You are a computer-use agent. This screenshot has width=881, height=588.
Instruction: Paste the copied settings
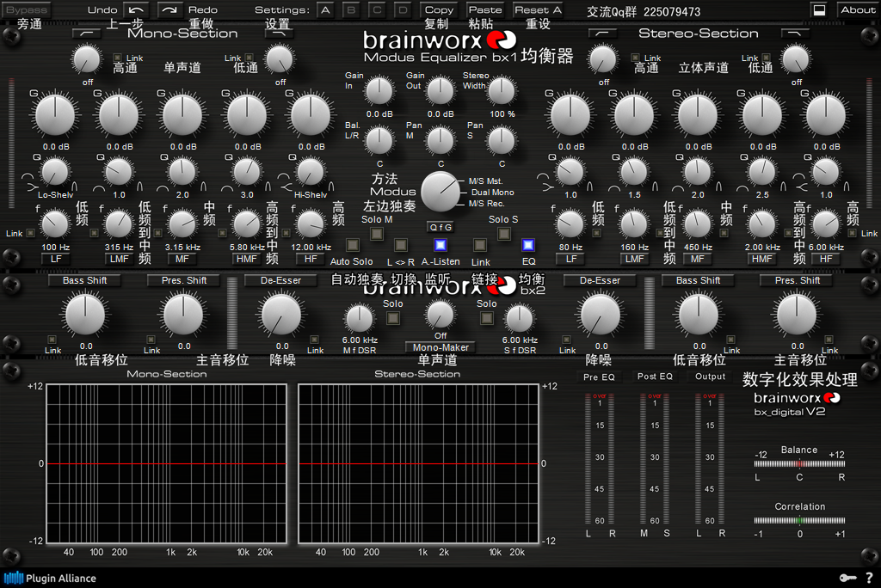click(x=485, y=9)
